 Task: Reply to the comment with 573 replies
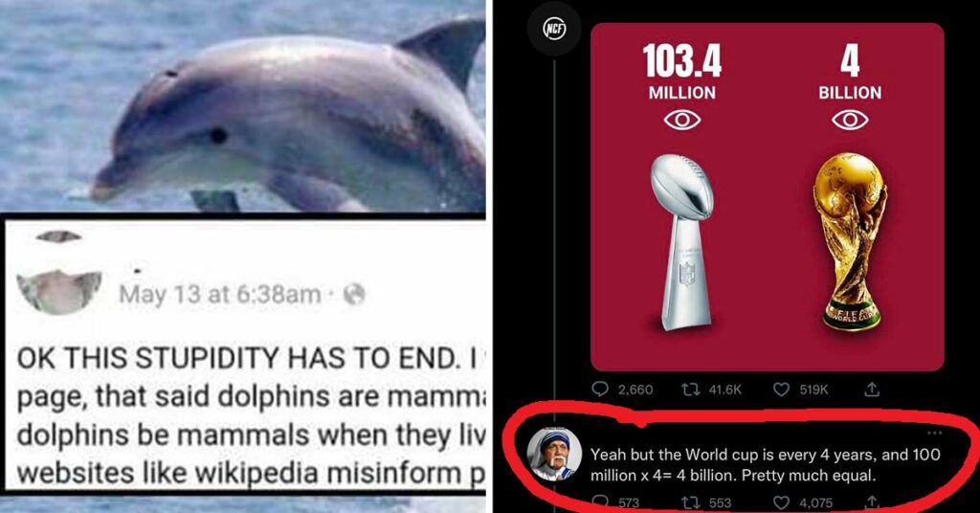click(x=615, y=502)
